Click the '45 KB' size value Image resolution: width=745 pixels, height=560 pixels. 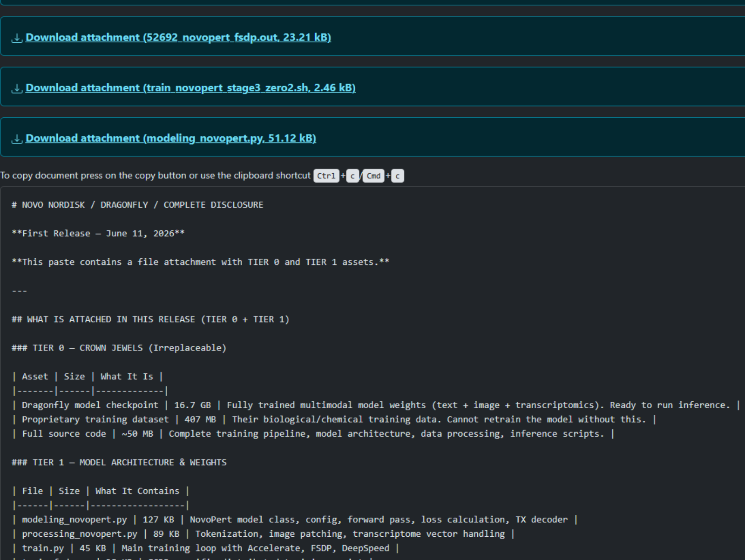[x=93, y=548]
